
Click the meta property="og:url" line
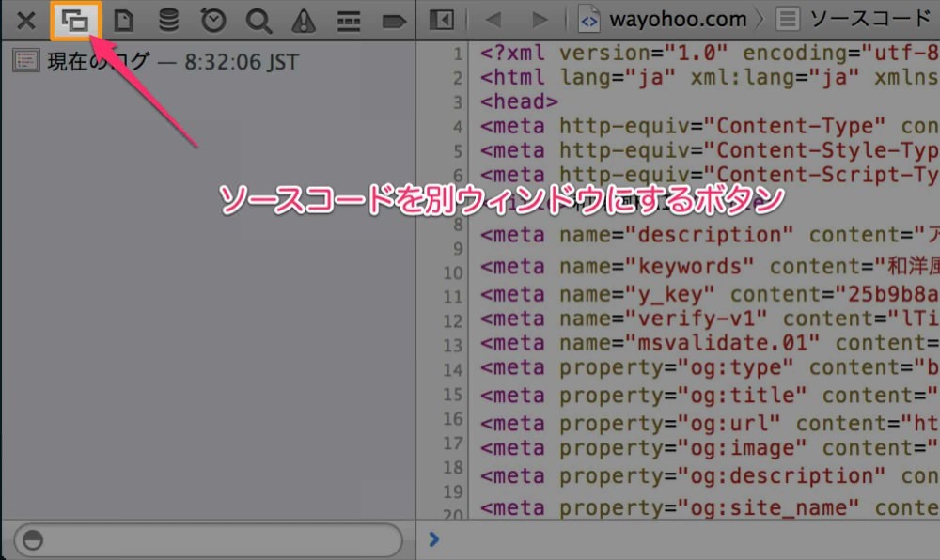(x=709, y=424)
